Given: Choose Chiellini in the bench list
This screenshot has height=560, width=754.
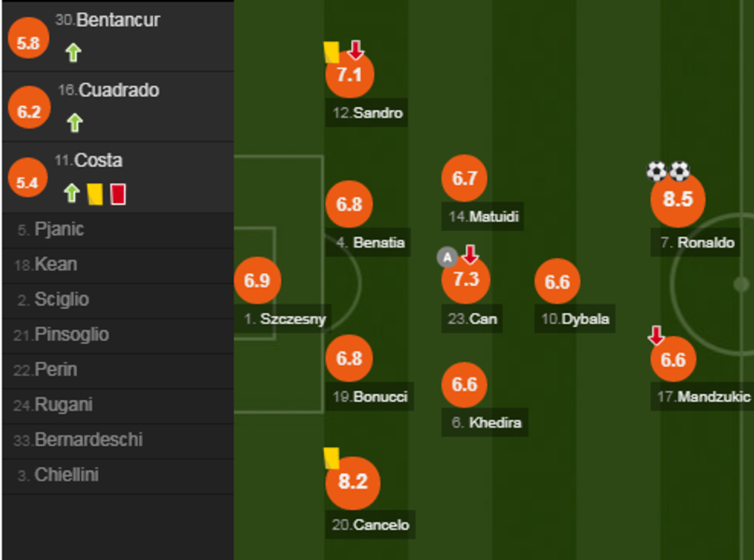Looking at the screenshot, I should [x=66, y=475].
